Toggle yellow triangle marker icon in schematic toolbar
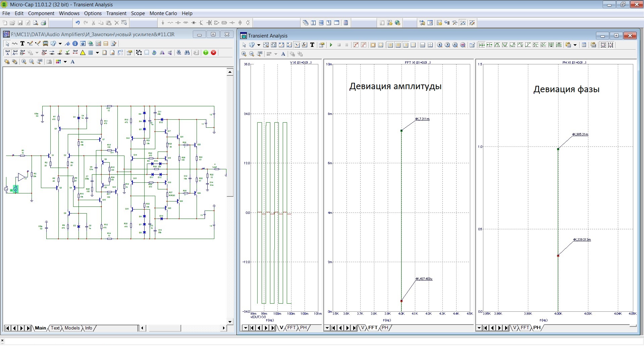644x362 pixels. 83,53
